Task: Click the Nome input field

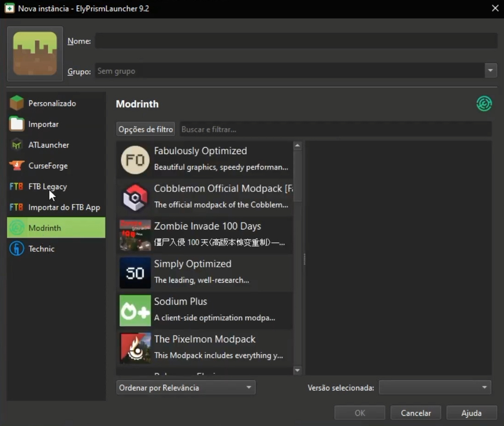Action: pos(296,41)
